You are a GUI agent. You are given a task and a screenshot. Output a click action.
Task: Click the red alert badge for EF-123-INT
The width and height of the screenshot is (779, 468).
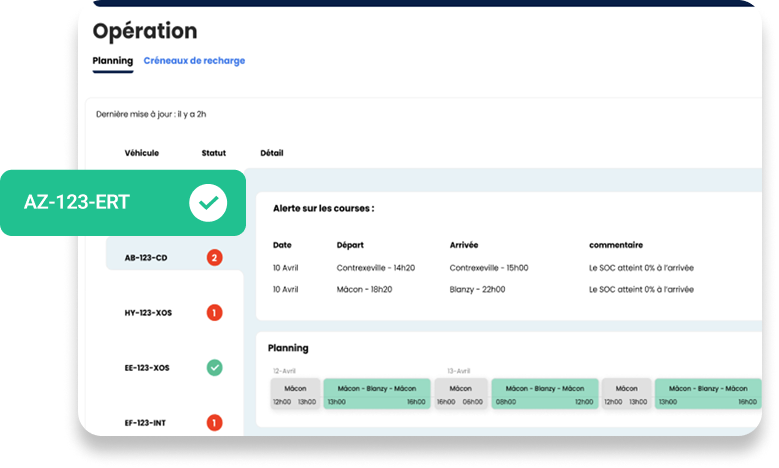pyautogui.click(x=215, y=423)
